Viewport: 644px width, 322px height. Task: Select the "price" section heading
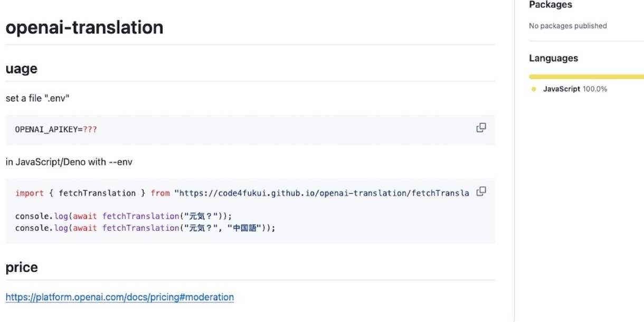pyautogui.click(x=22, y=268)
